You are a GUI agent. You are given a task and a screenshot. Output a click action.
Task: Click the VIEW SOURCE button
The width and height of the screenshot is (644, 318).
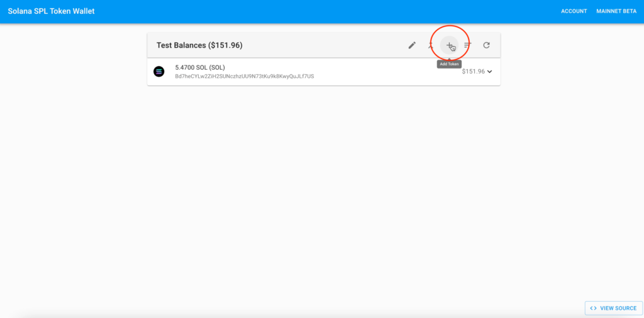coord(614,308)
